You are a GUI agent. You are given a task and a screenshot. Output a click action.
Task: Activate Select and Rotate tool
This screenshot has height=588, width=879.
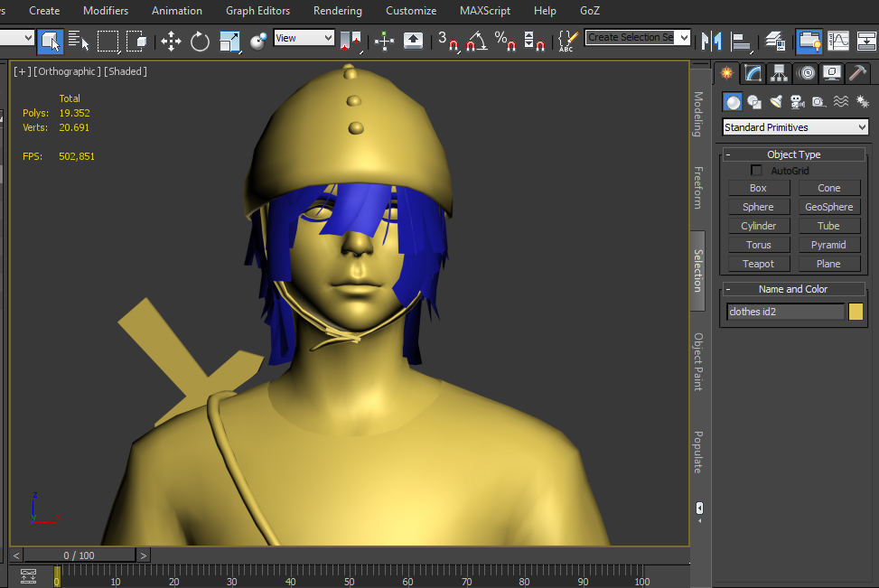[200, 42]
